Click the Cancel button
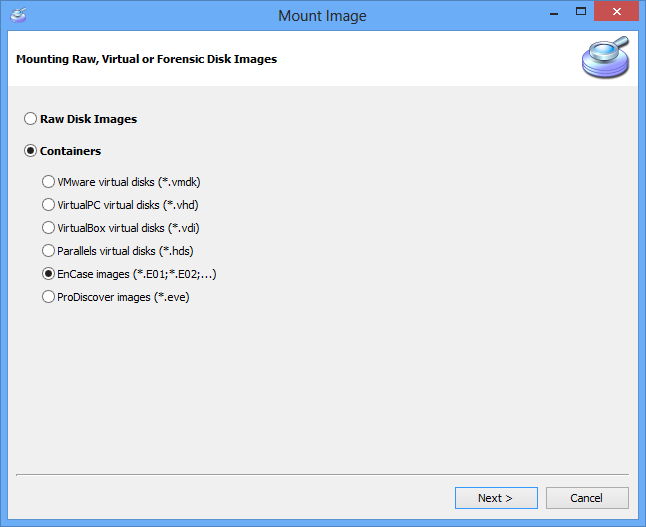This screenshot has width=646, height=527. [x=587, y=498]
